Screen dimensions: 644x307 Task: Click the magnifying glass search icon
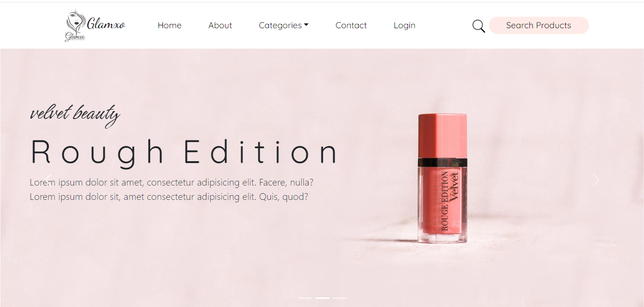(x=479, y=26)
